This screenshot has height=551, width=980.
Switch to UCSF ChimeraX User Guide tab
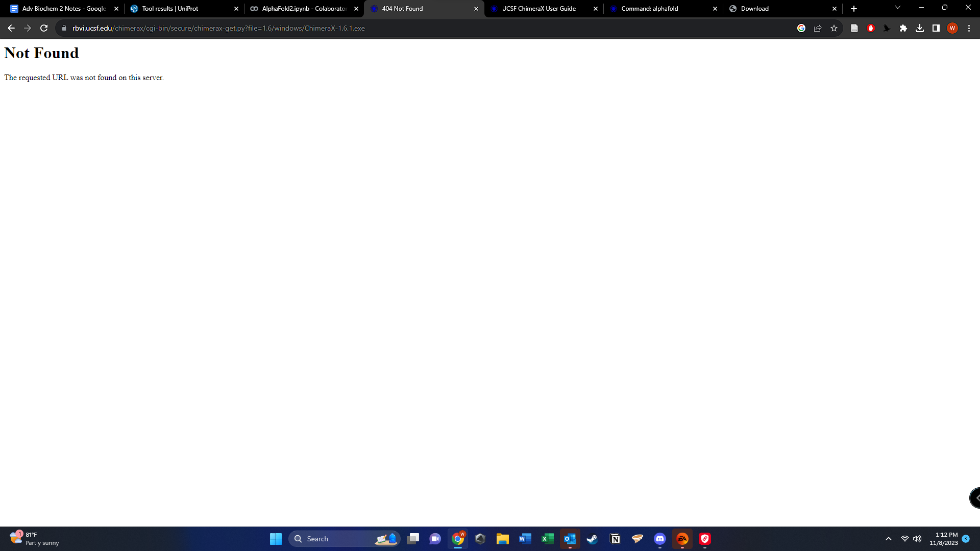coord(538,9)
